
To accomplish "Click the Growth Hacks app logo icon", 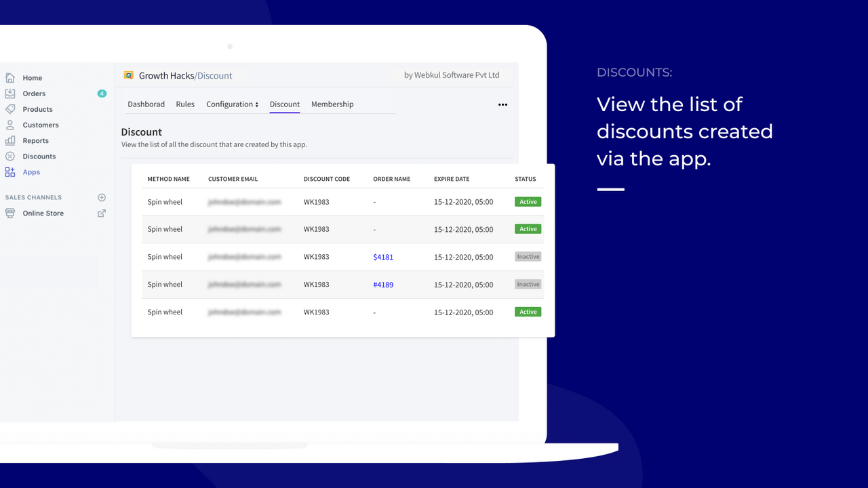I will [x=129, y=75].
